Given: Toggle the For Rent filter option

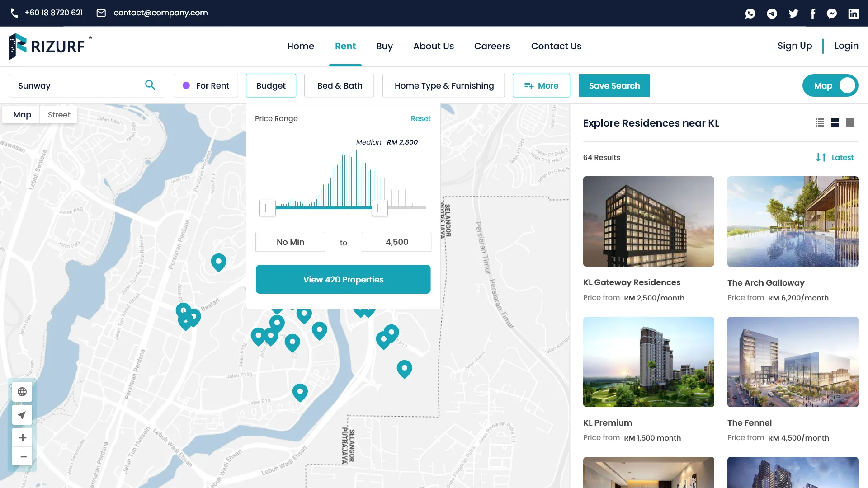Looking at the screenshot, I should click(206, 85).
